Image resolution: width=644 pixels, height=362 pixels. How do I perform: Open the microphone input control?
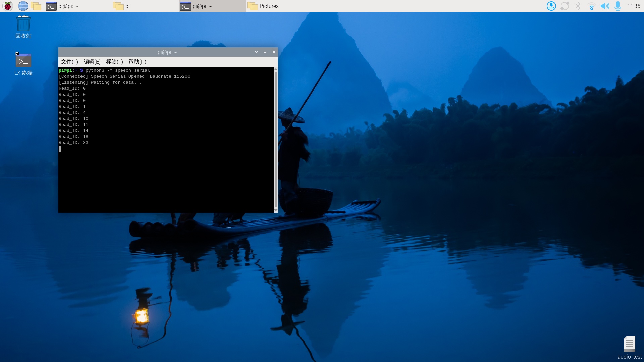click(618, 6)
